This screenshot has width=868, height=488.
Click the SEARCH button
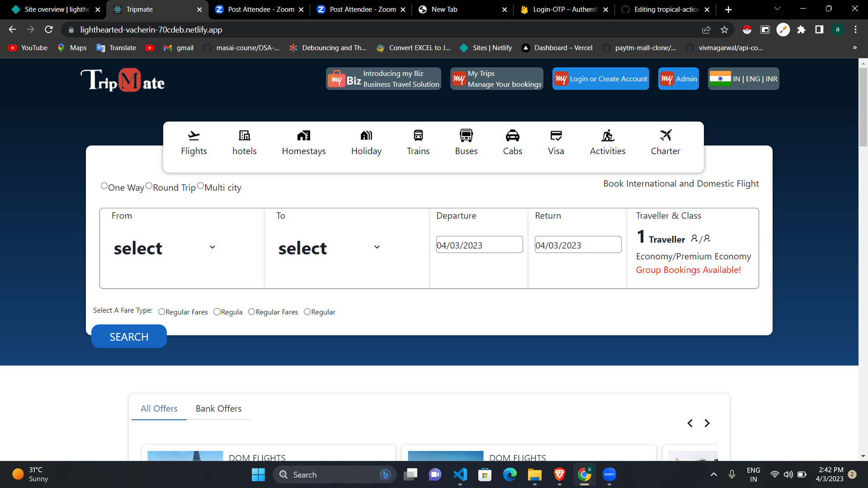tap(129, 336)
